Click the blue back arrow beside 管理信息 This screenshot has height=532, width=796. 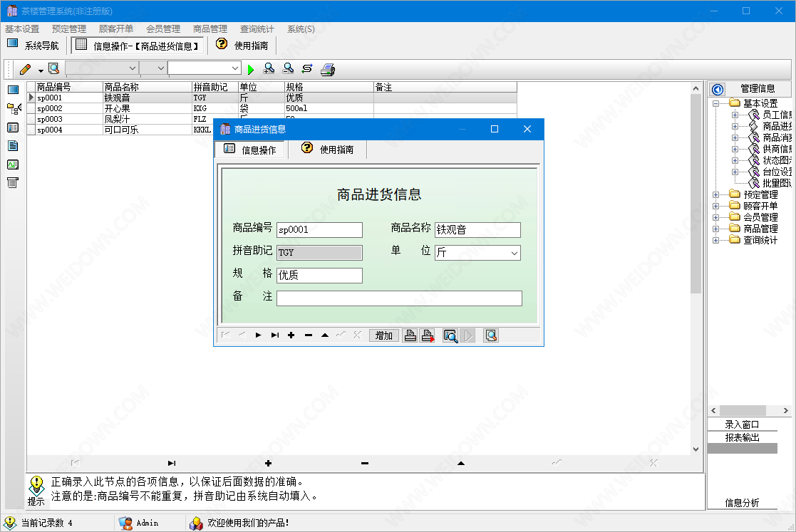718,89
